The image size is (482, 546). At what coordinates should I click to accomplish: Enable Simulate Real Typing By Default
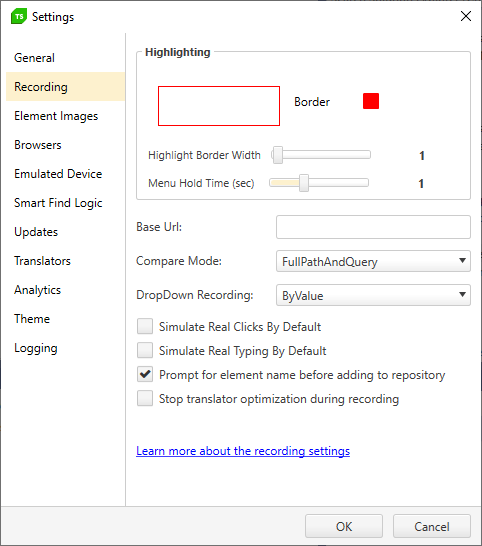pos(145,350)
